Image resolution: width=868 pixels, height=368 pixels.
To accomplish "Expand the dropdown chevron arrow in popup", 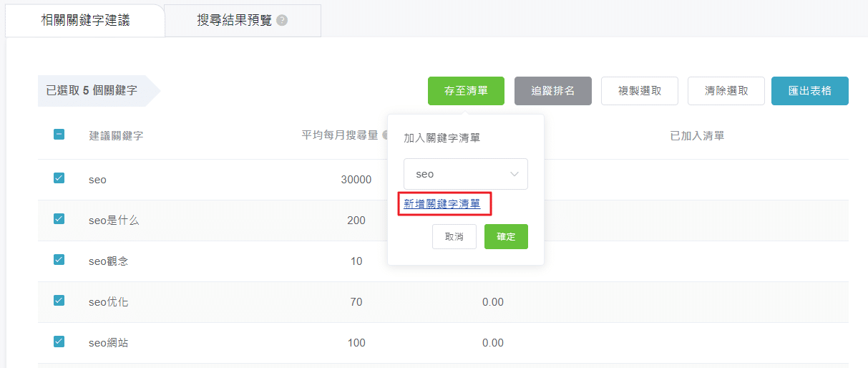I will 514,174.
